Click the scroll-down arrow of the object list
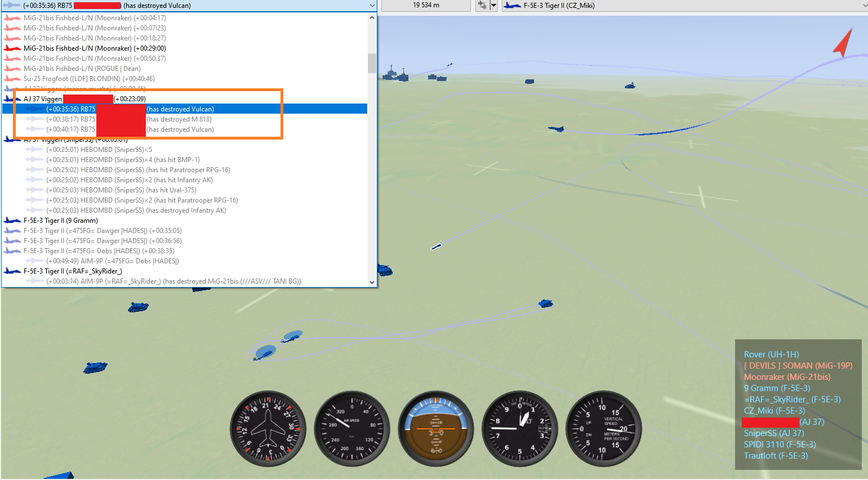Screen dimensions: 868x480 tap(372, 282)
